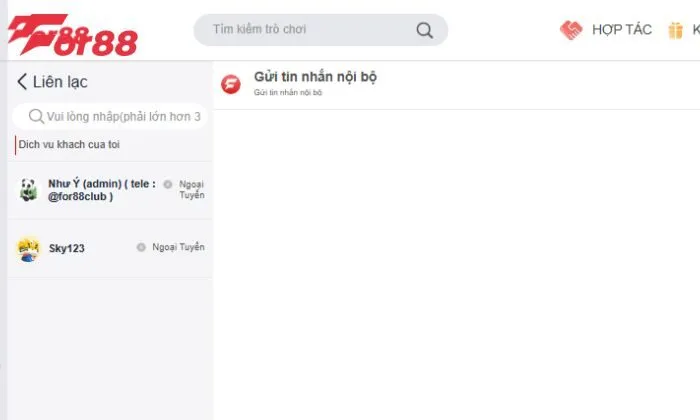Click the magnifier icon in contact search
This screenshot has height=420, width=700.
point(37,117)
